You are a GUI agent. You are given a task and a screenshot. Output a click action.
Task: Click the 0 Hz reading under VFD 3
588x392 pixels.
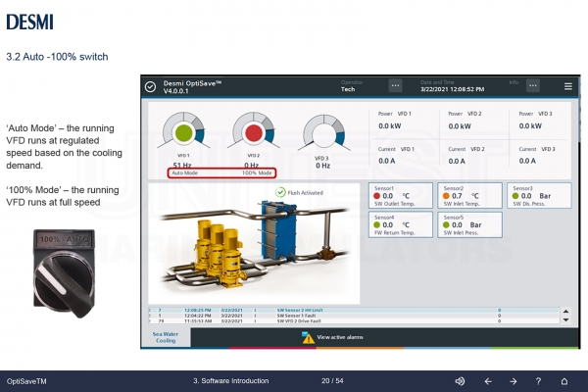point(322,166)
